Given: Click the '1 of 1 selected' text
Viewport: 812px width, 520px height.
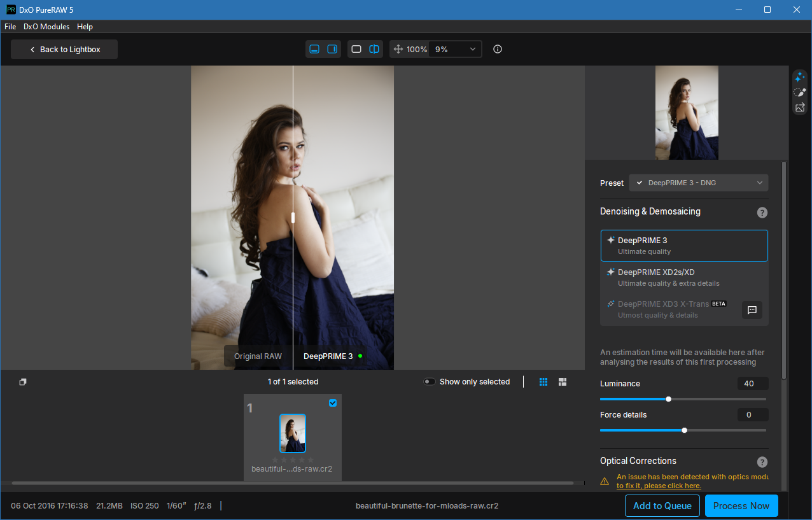Looking at the screenshot, I should click(x=293, y=382).
